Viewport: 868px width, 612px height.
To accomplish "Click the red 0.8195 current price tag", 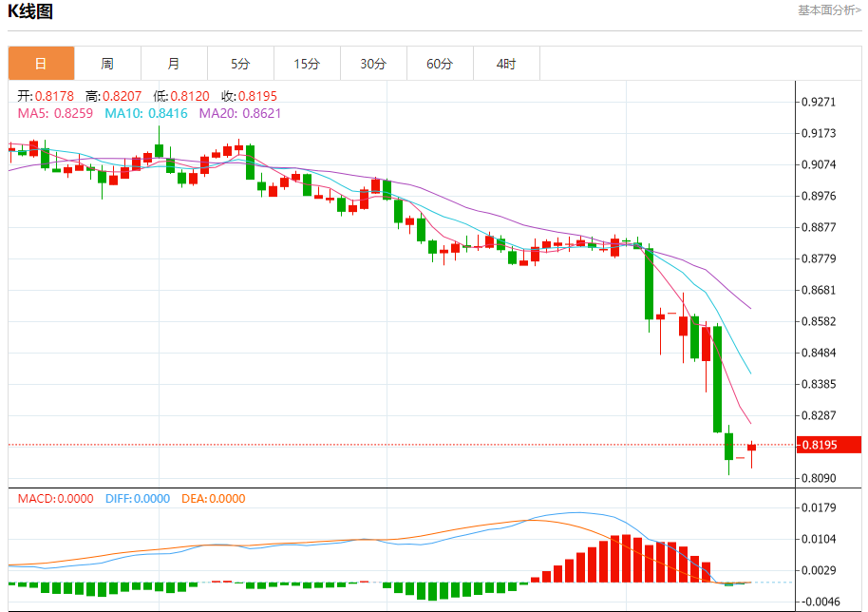I will coord(829,445).
